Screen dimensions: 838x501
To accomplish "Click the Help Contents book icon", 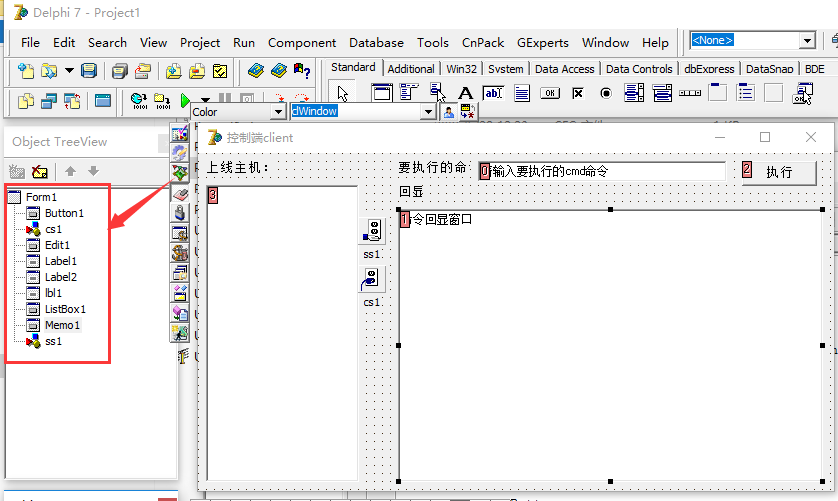I will (x=255, y=71).
